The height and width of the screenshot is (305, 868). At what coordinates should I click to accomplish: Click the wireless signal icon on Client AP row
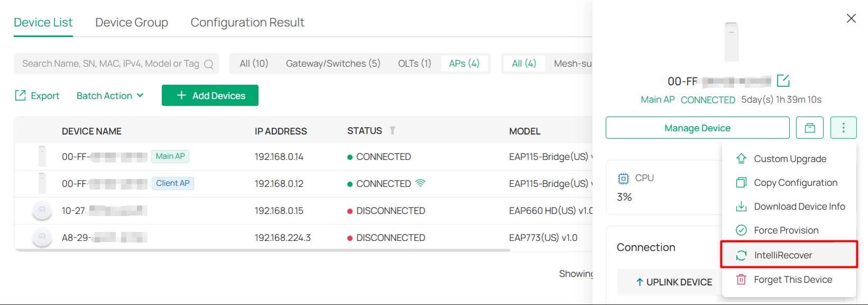pyautogui.click(x=421, y=183)
